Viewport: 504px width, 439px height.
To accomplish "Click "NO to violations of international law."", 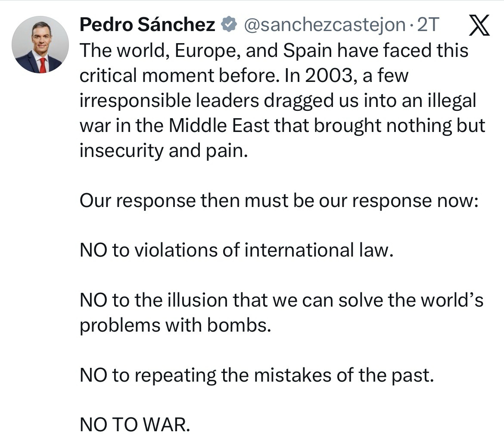I will 237,251.
